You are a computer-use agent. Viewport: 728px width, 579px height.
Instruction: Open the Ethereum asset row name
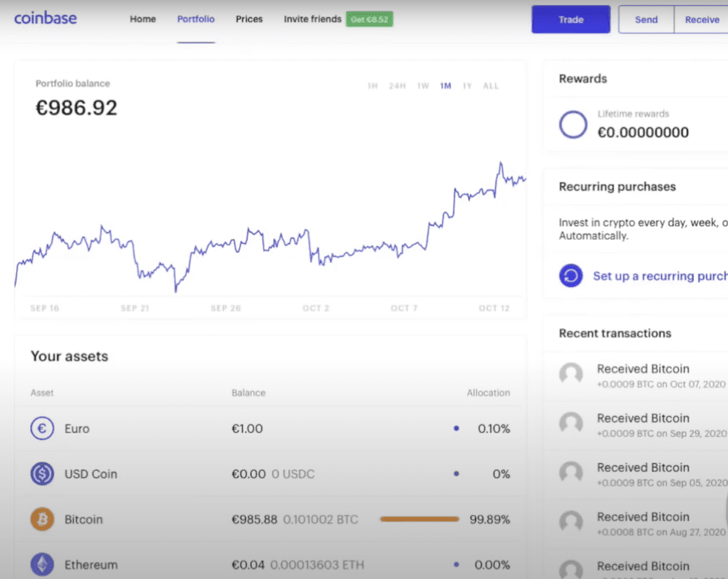coord(91,565)
